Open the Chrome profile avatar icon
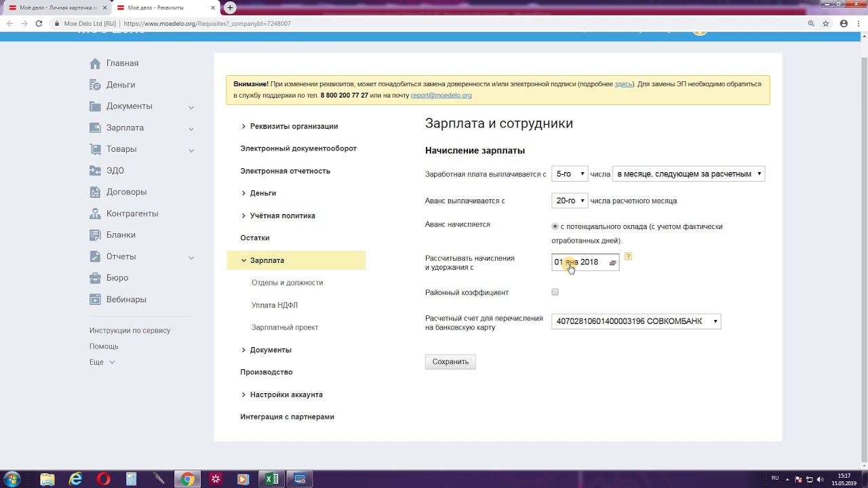The height and width of the screenshot is (488, 868). click(844, 23)
